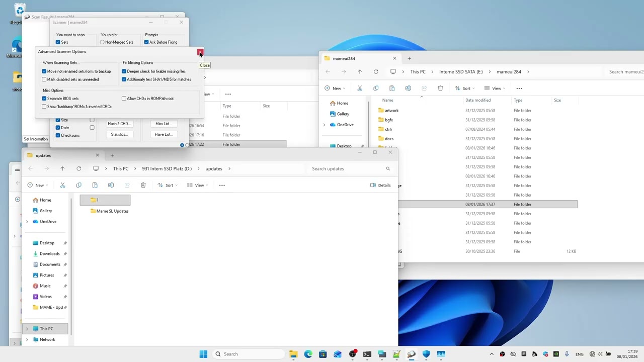Toggle Additionally test SHA1/MD5 for matches
This screenshot has height=362, width=644.
point(124,79)
